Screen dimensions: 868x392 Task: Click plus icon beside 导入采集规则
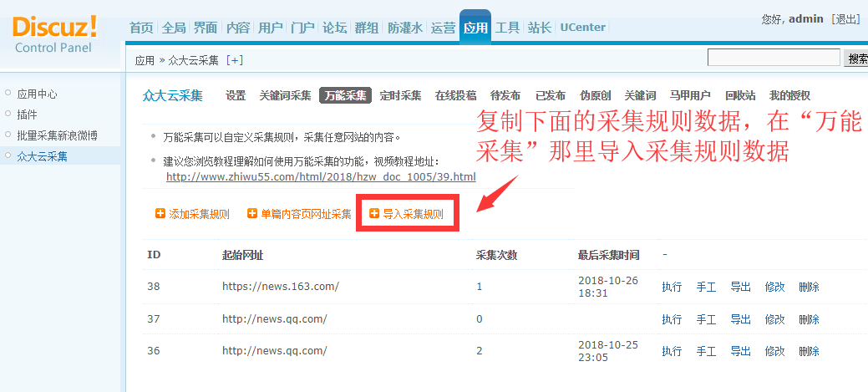[x=374, y=214]
